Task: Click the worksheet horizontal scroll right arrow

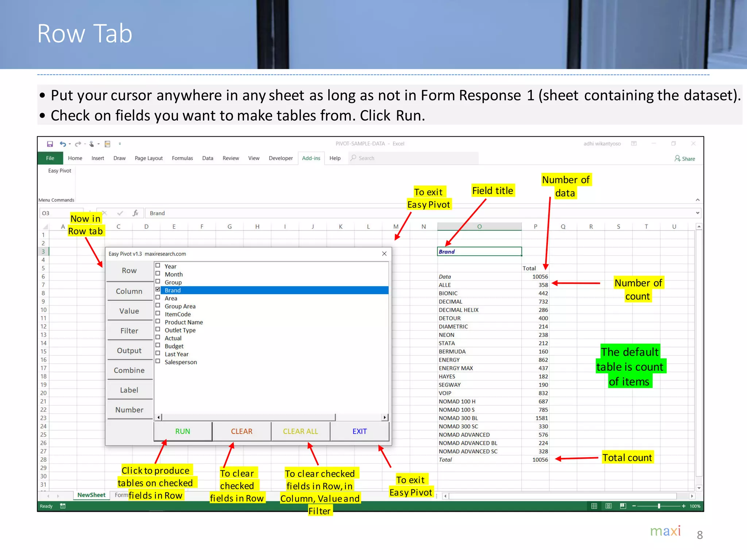Action: click(692, 496)
